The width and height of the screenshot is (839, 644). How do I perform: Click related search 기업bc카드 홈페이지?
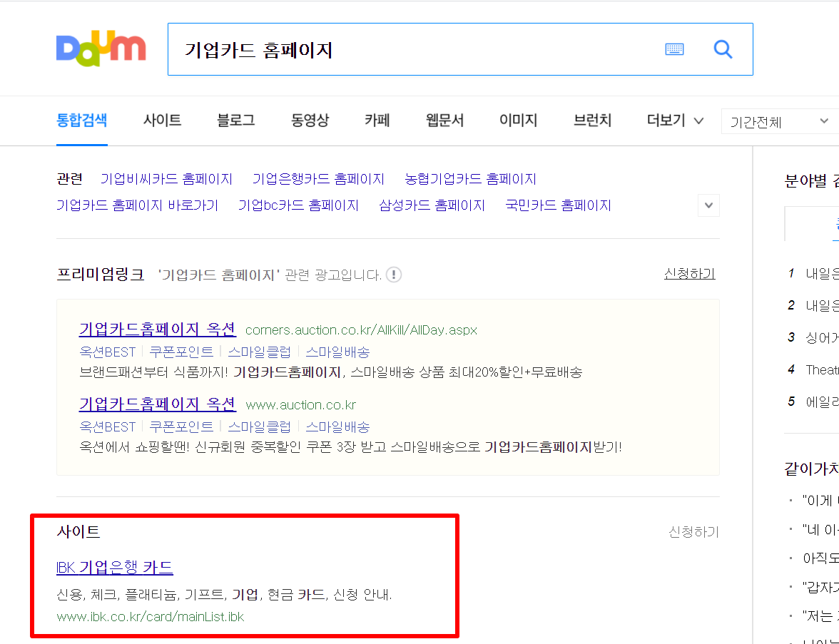[298, 205]
